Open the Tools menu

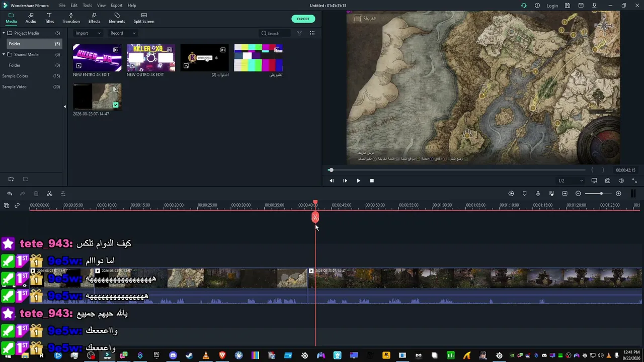point(88,6)
